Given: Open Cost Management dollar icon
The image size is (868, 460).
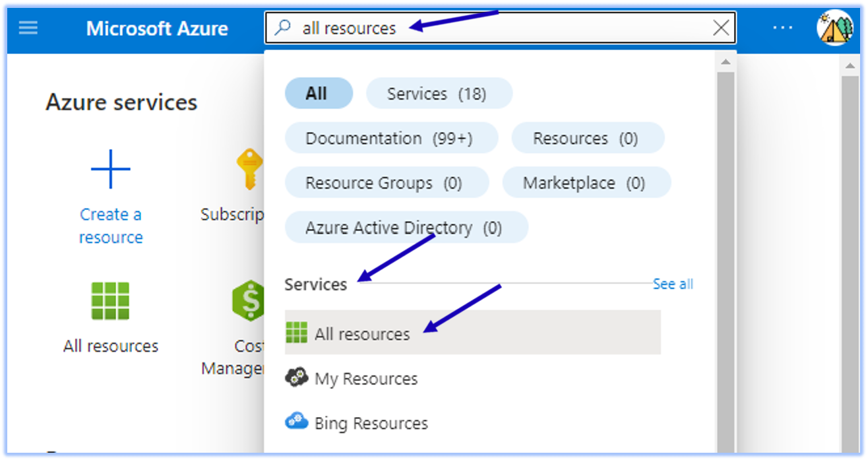Looking at the screenshot, I should click(x=249, y=302).
